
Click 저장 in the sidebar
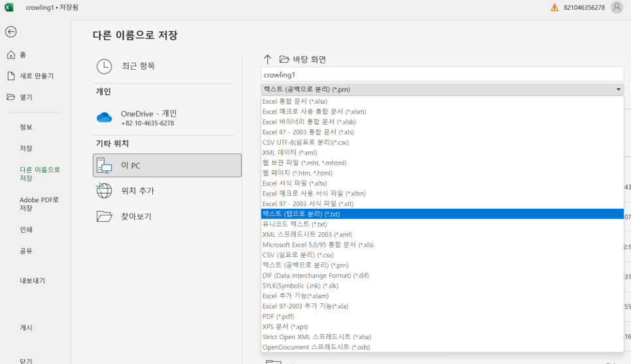click(26, 148)
